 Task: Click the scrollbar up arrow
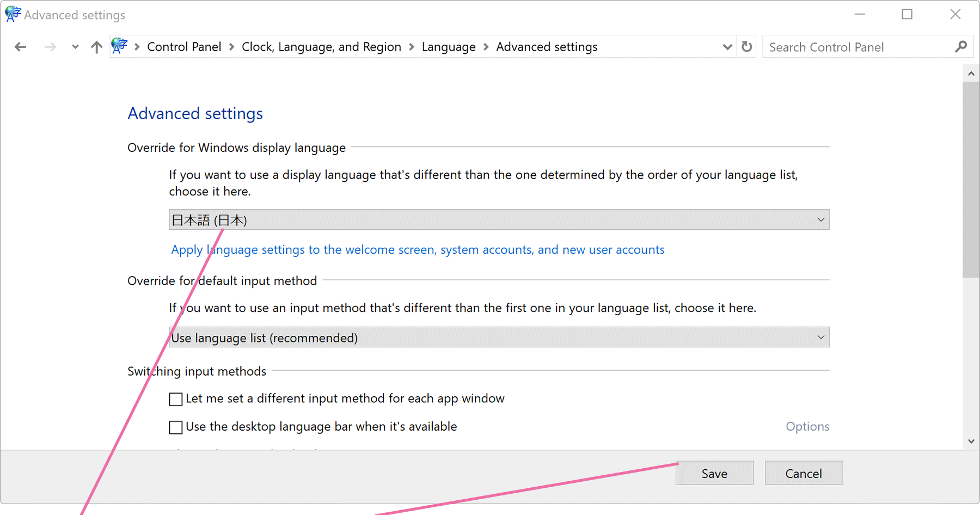[x=971, y=73]
